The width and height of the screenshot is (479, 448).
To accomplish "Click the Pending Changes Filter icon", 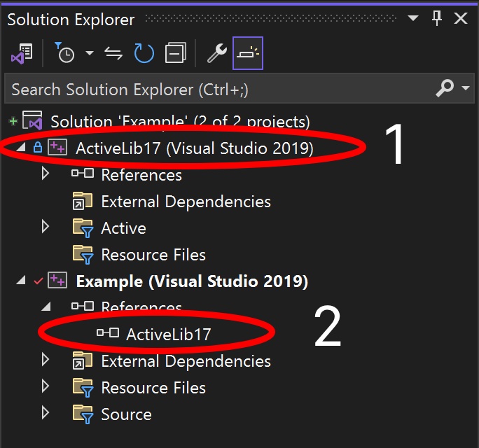I will (65, 54).
